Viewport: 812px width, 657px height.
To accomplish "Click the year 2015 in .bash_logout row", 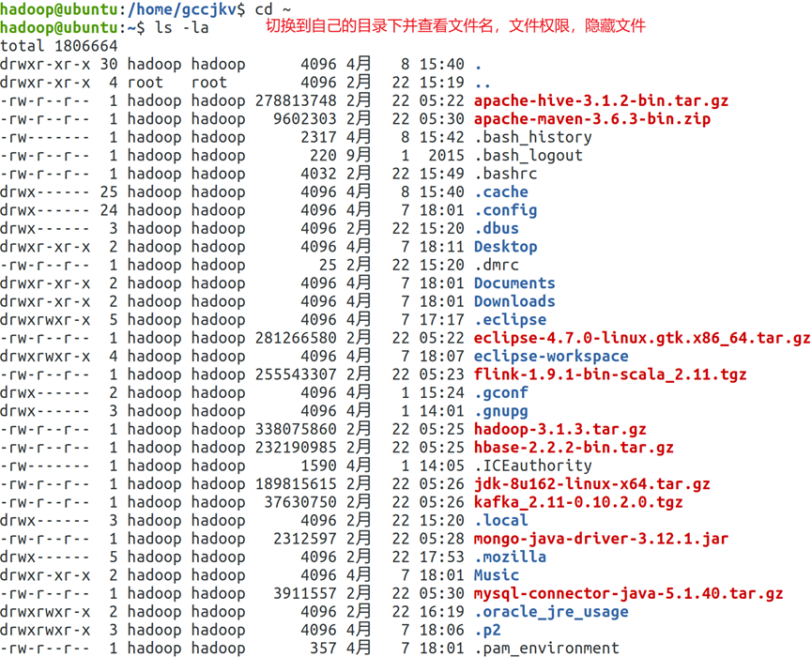I will click(447, 155).
